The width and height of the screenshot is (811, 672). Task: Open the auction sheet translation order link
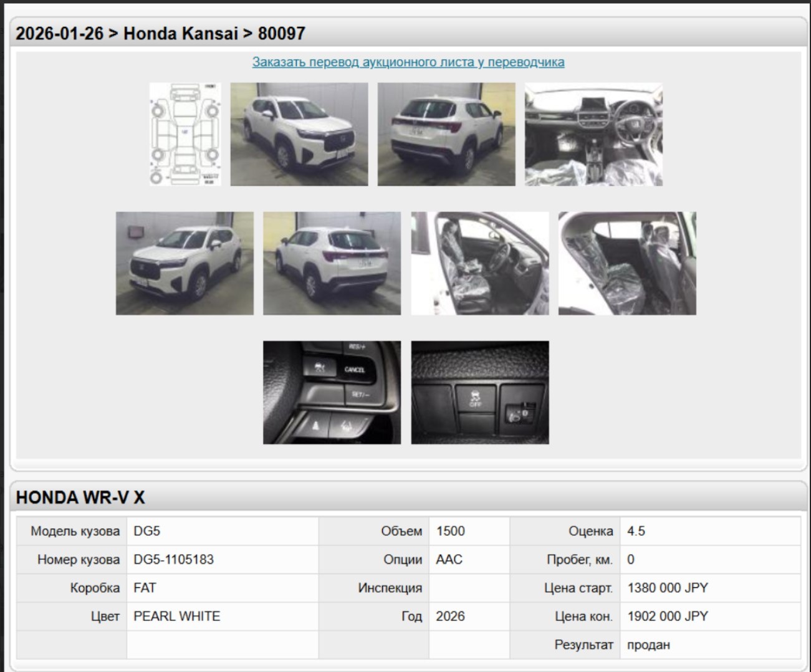(x=408, y=62)
